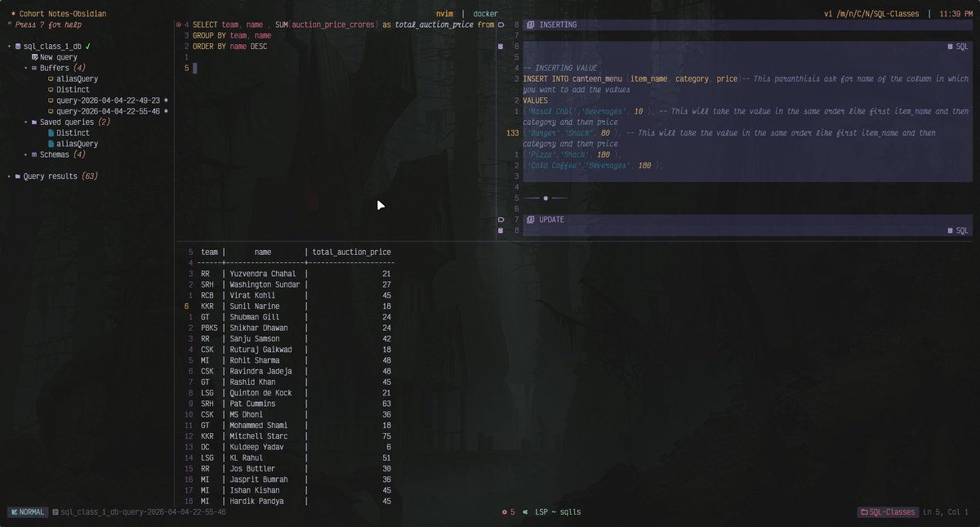Open the saved query named Distinct
Screen dimensions: 980x527
73,133
